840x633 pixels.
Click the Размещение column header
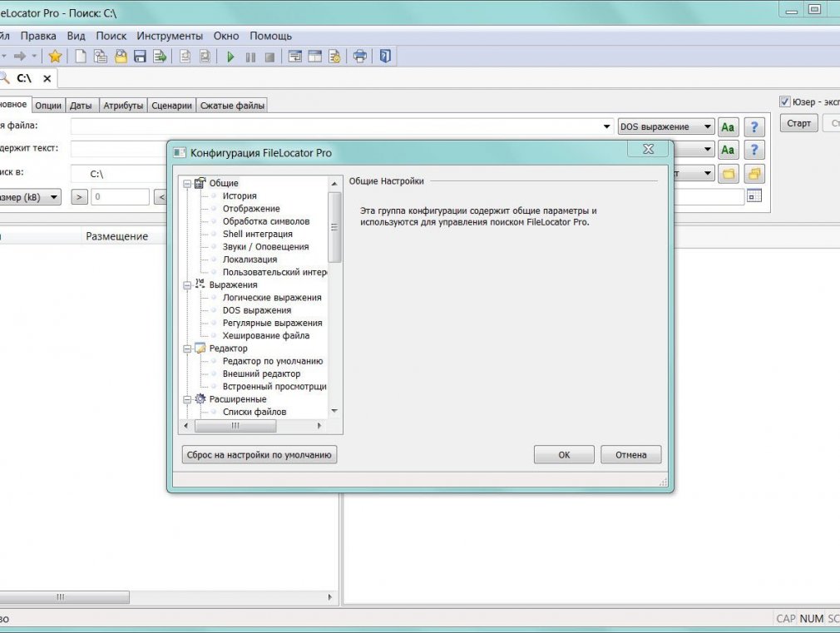116,236
